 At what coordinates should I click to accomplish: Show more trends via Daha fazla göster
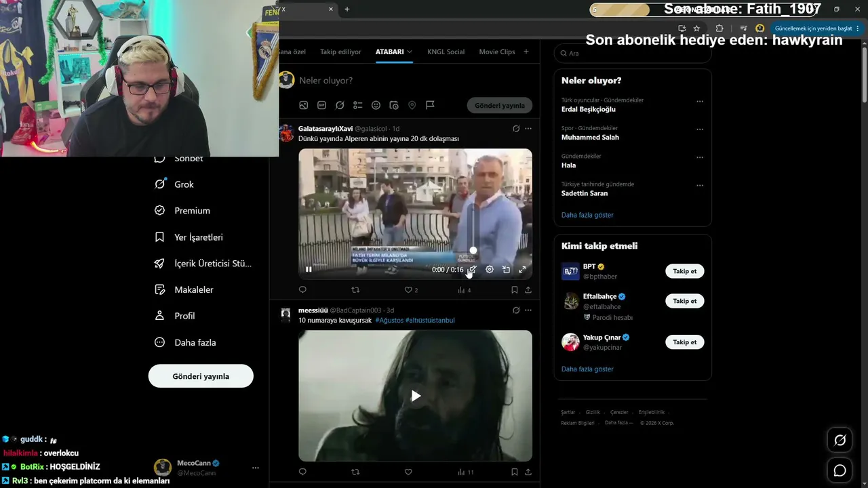587,215
